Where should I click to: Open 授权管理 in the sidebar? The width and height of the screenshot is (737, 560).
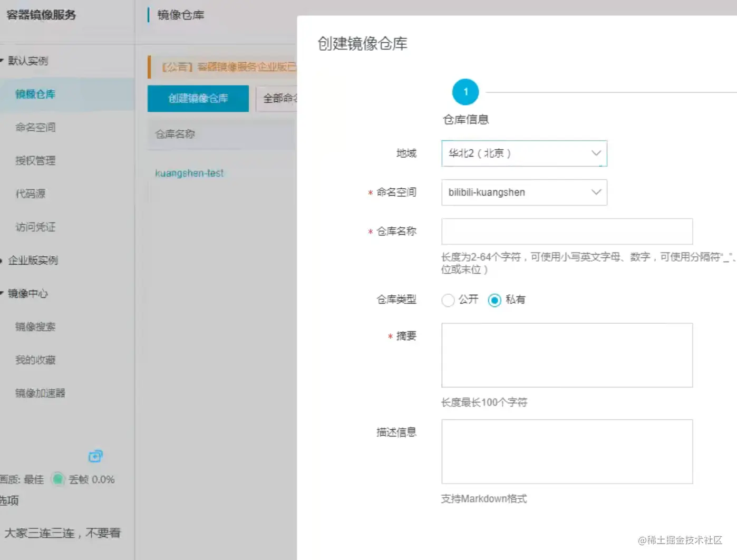(x=35, y=160)
